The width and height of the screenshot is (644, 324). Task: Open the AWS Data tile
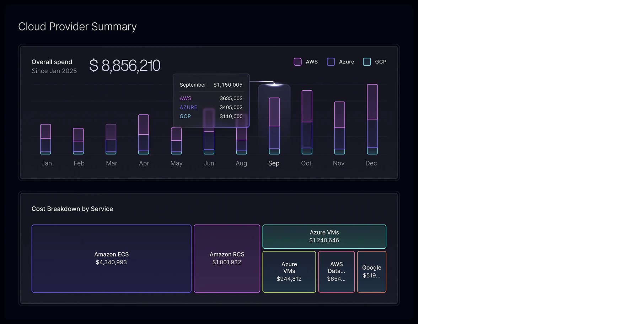[336, 272]
